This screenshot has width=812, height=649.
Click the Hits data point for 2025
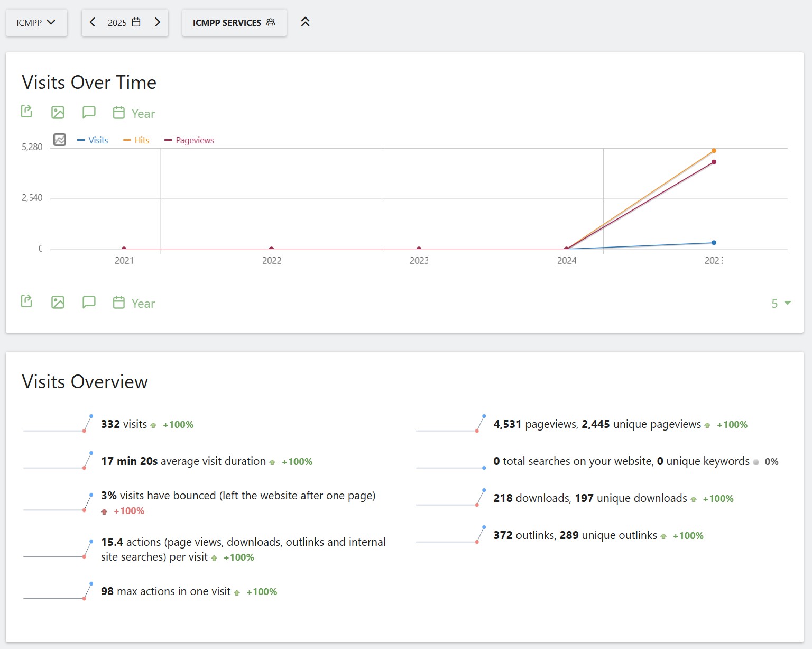pos(714,151)
